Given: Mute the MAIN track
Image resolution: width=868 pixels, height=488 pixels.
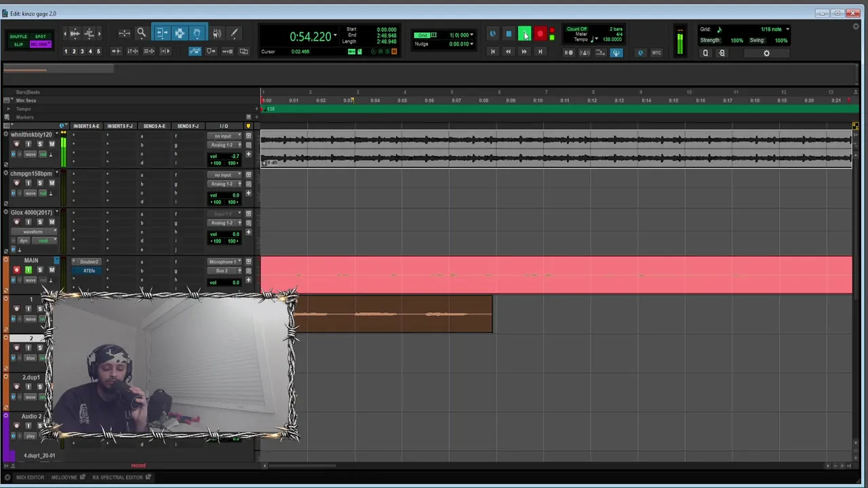Looking at the screenshot, I should pos(52,270).
